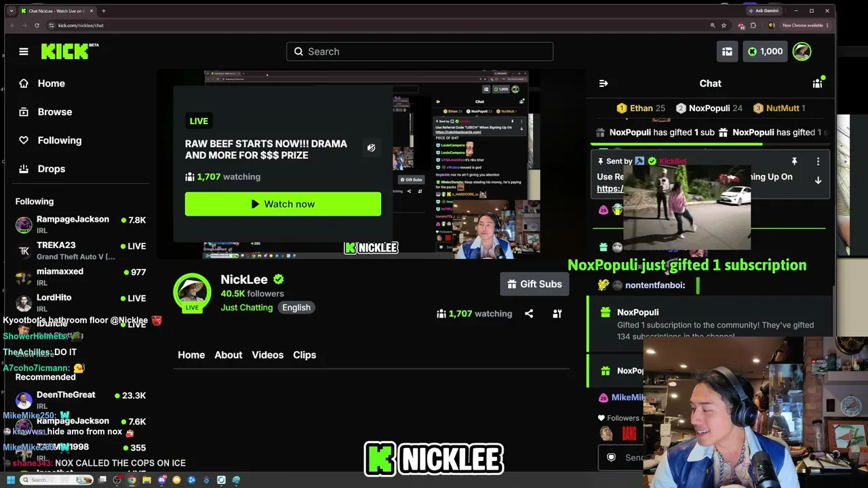This screenshot has height=488, width=868.
Task: Click the icon right of the share icon
Action: [557, 314]
